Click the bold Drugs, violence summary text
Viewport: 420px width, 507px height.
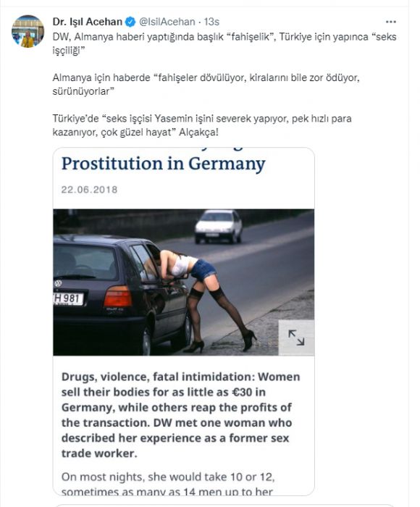click(x=180, y=415)
